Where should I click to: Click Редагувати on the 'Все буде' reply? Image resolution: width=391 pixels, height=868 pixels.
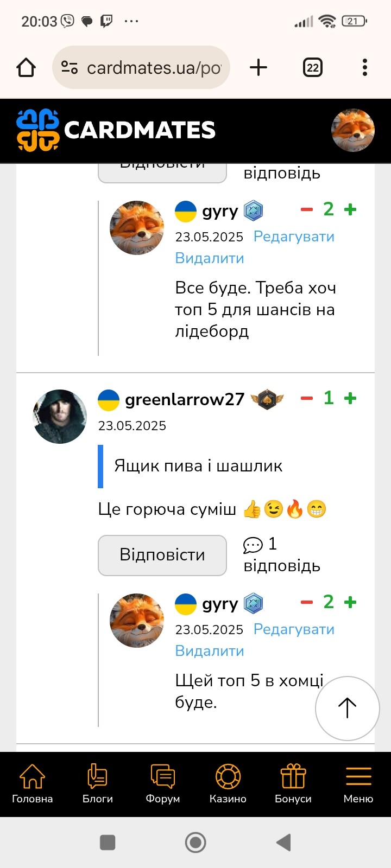coord(294,237)
